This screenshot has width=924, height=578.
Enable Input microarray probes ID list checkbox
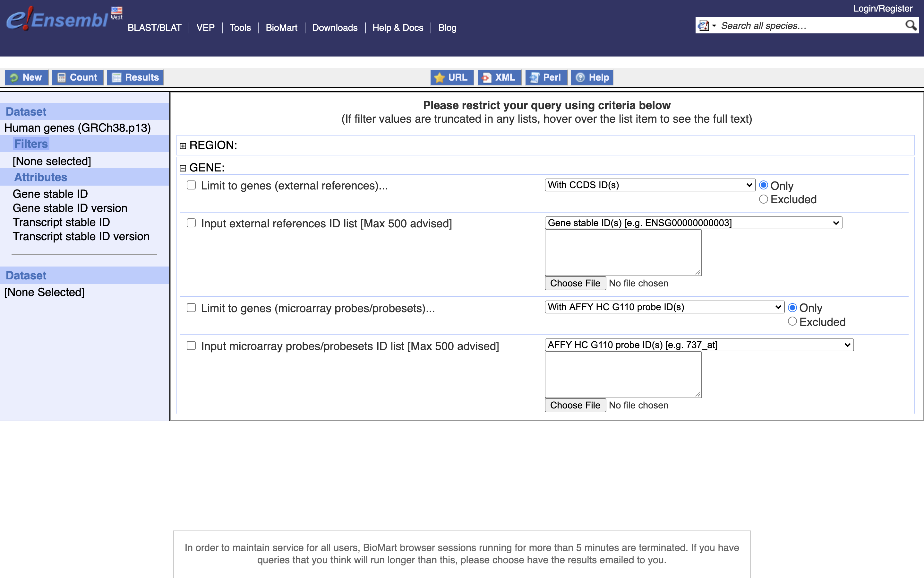coord(191,346)
